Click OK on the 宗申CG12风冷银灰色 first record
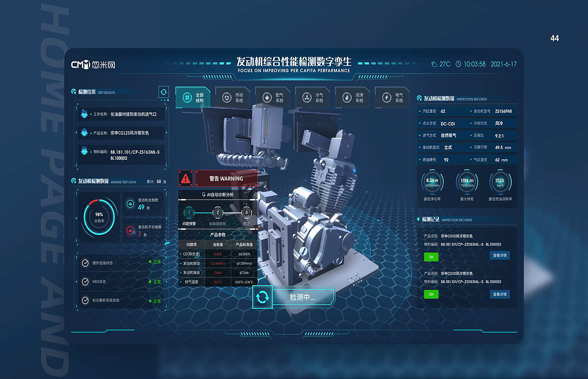Image resolution: width=588 pixels, height=379 pixels. (x=431, y=257)
